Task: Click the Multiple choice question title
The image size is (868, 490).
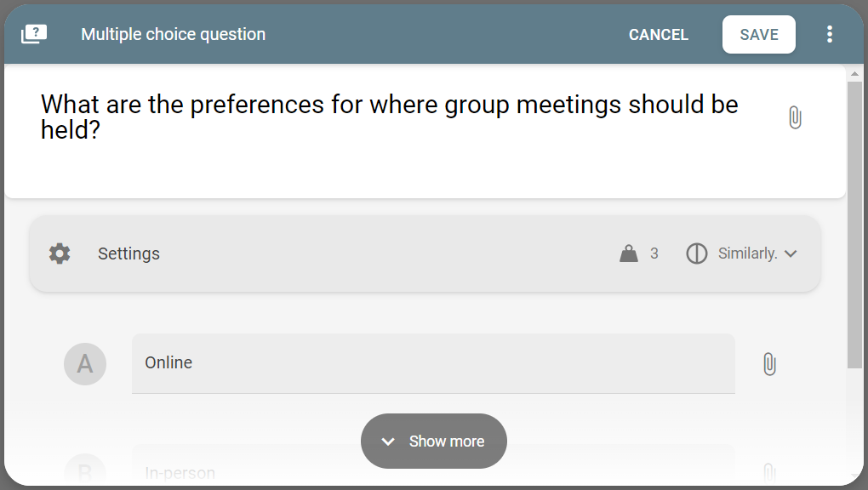Action: (x=174, y=34)
